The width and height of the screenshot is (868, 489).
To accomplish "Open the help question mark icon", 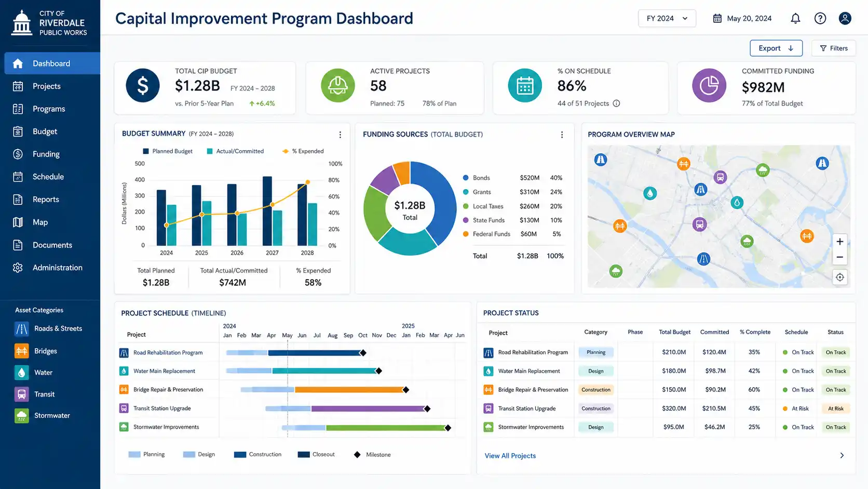I will pyautogui.click(x=820, y=19).
